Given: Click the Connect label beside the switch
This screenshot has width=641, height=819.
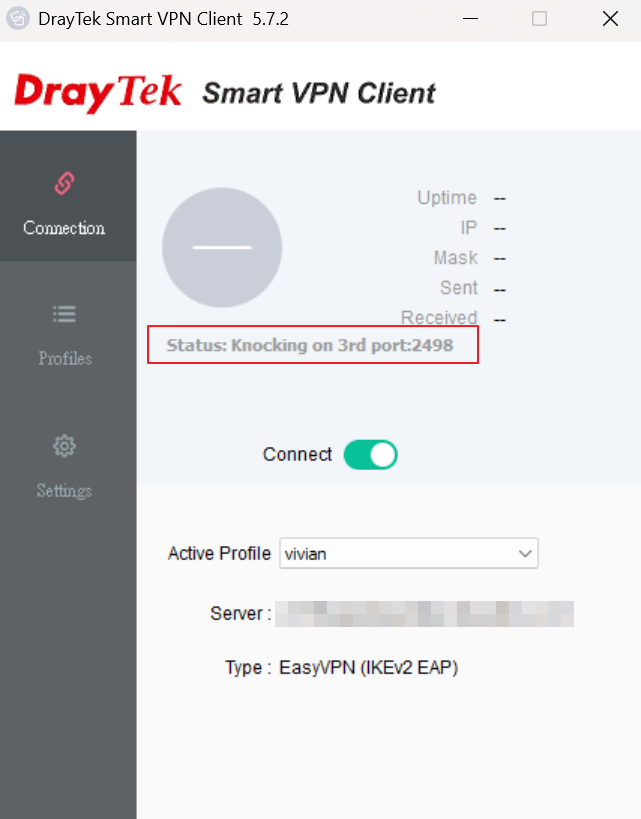Looking at the screenshot, I should point(297,454).
